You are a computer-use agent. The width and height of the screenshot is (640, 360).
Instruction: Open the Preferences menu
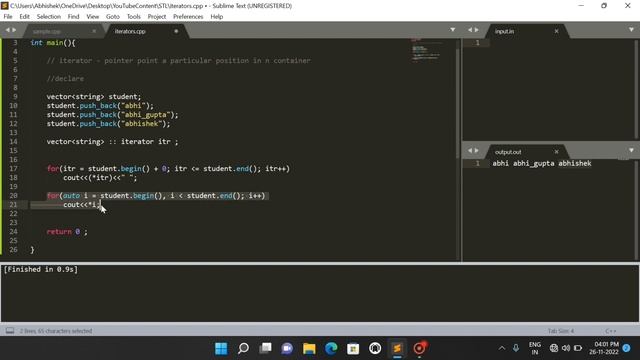[188, 17]
